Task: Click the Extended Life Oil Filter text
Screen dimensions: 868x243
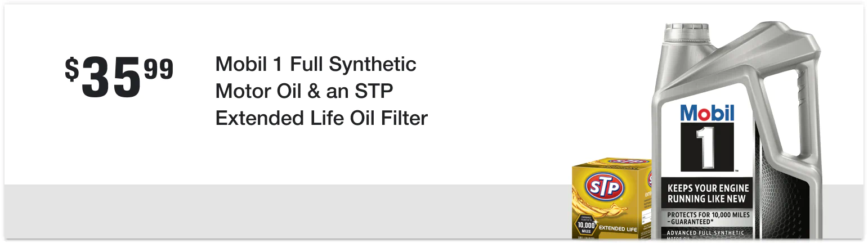Action: point(321,118)
